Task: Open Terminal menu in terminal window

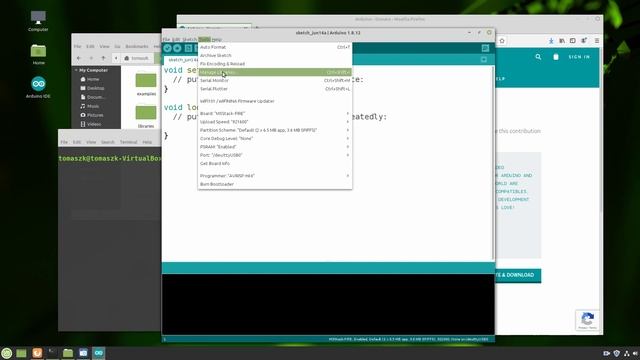Action: click(x=129, y=142)
